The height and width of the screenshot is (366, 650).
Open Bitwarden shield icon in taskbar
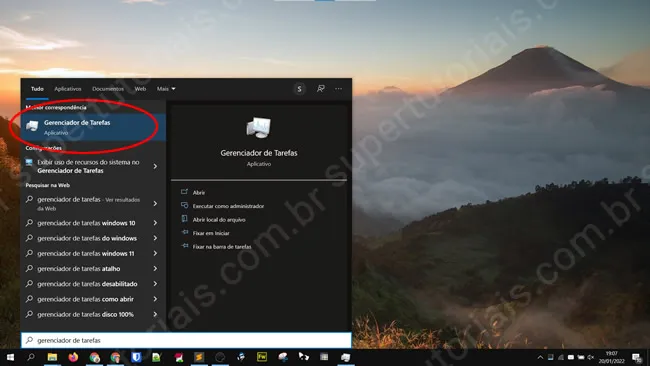click(x=136, y=357)
